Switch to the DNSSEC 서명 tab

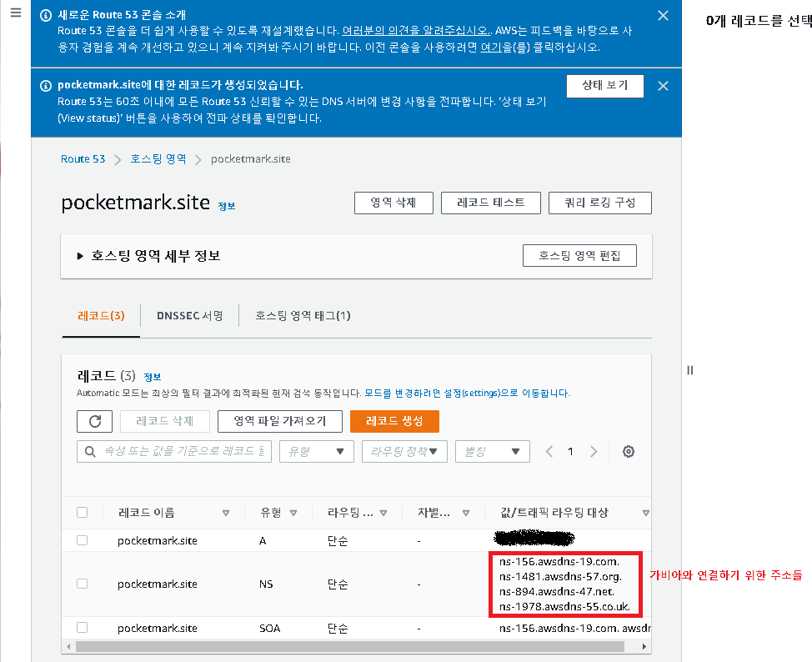point(189,316)
